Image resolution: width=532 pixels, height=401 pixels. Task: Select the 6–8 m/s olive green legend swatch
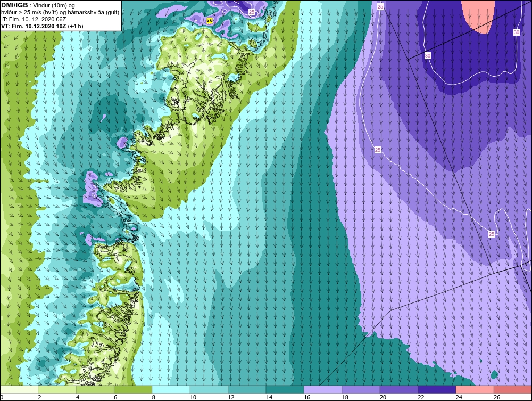[133, 389]
